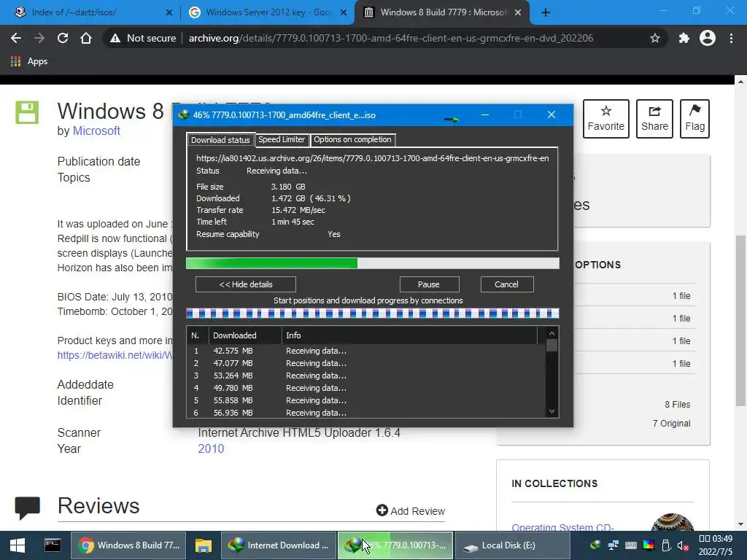The width and height of the screenshot is (747, 560).
Task: Select connection row with 49.780 MB
Action: click(x=366, y=388)
